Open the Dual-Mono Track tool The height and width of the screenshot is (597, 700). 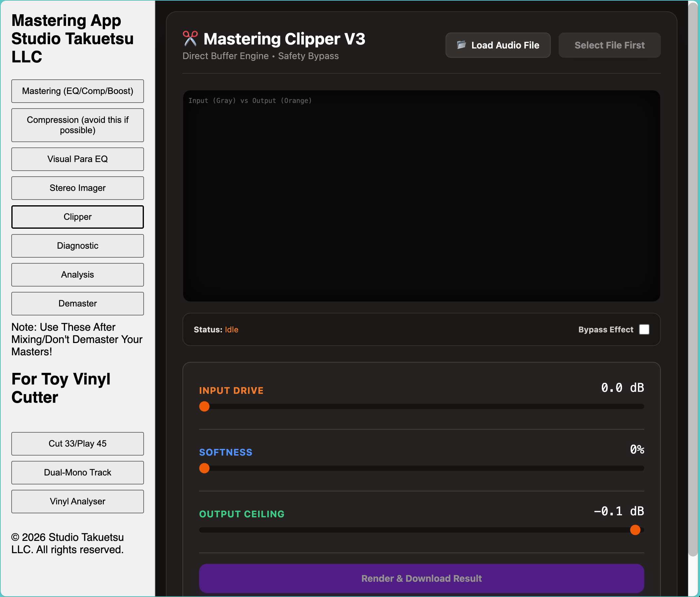click(x=77, y=472)
